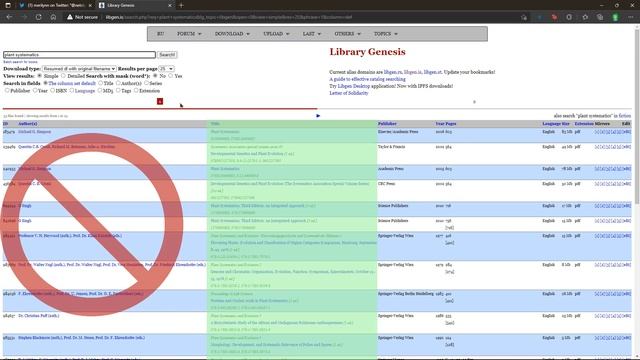Open the Collections icon in the toolbar
This screenshot has height=360, width=640.
[600, 17]
